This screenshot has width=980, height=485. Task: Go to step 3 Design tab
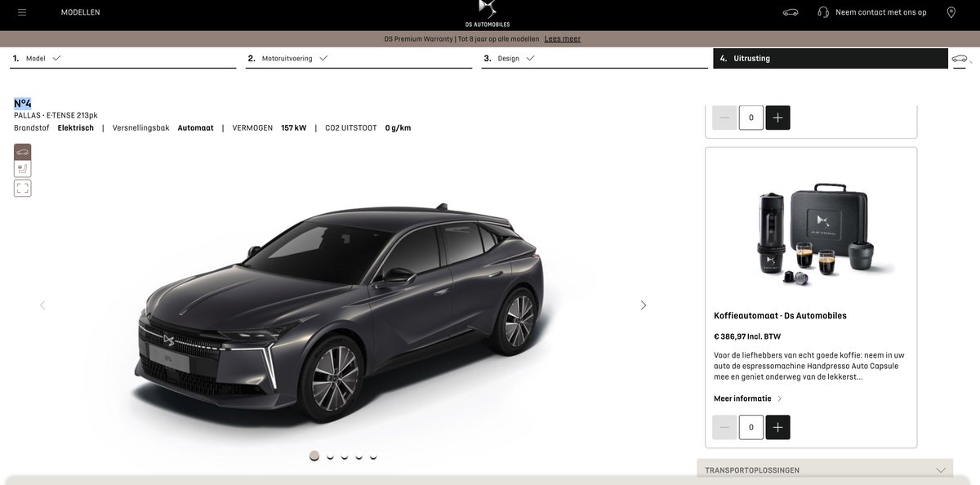coord(595,58)
